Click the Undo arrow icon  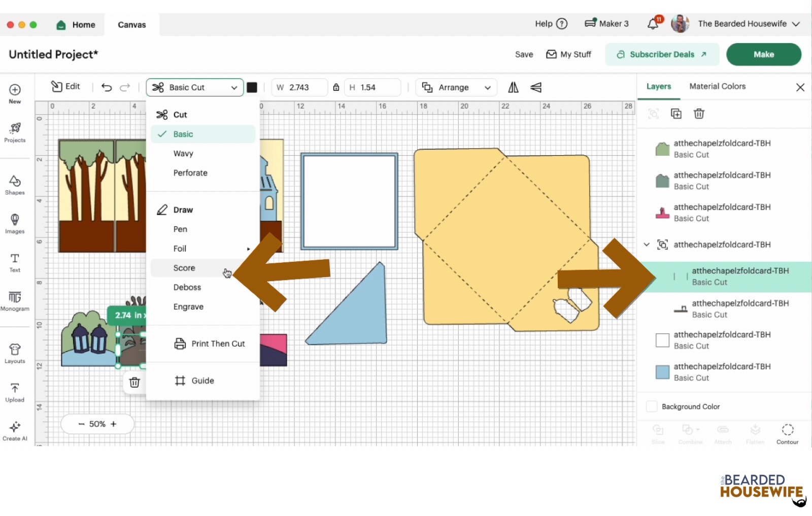coord(107,87)
